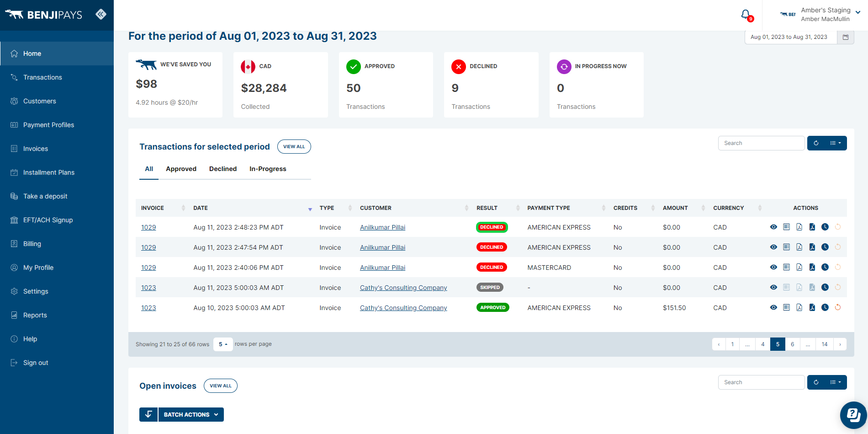
Task: View details eye icon for the 2:48:23 PM transaction
Action: [773, 227]
